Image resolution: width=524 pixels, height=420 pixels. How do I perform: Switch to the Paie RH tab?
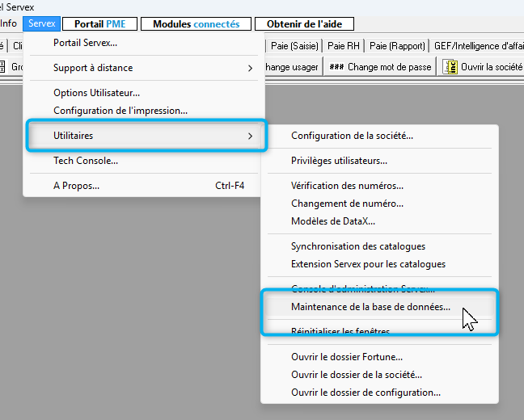click(344, 46)
